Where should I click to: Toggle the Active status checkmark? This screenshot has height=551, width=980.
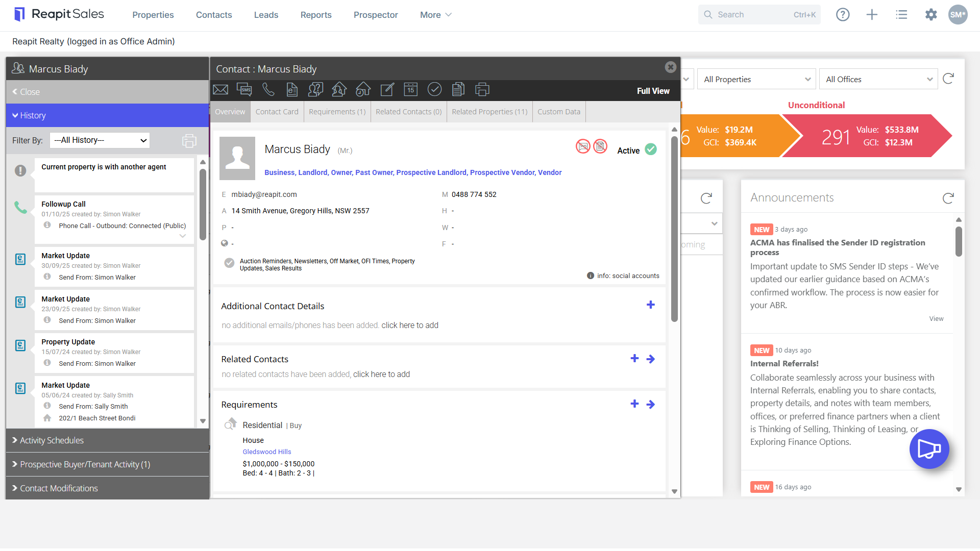pos(651,149)
